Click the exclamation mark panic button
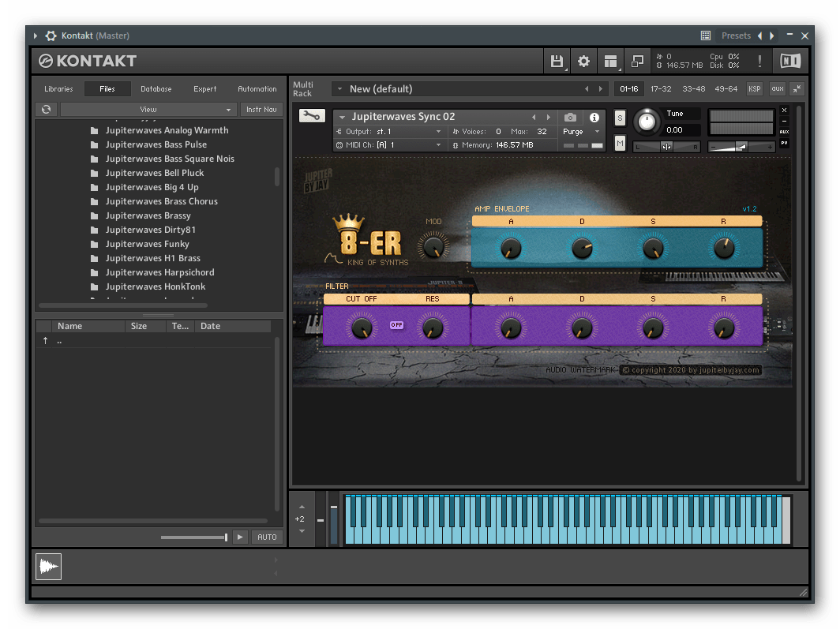 tap(759, 61)
